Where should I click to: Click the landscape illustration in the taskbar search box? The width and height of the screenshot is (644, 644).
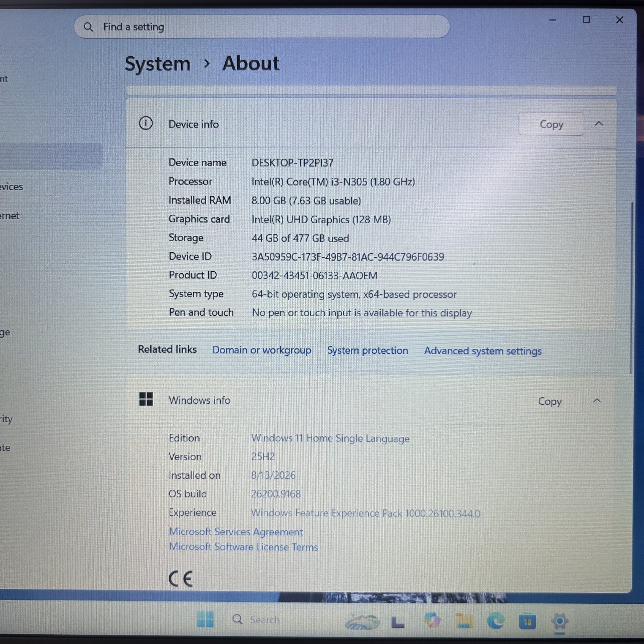[362, 621]
